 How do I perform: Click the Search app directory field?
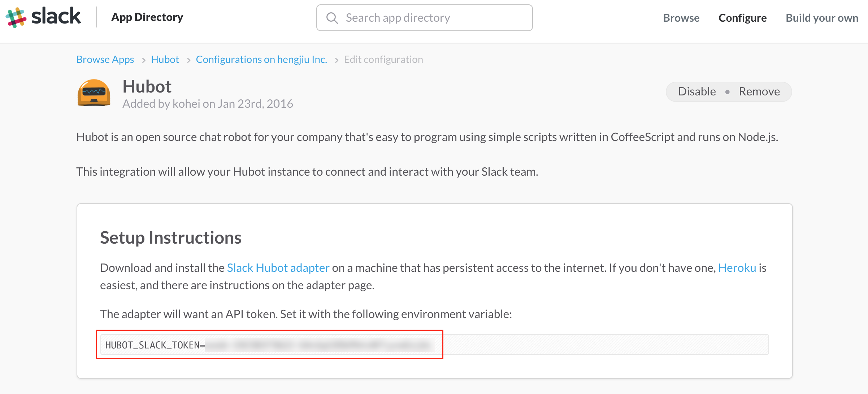pyautogui.click(x=424, y=17)
